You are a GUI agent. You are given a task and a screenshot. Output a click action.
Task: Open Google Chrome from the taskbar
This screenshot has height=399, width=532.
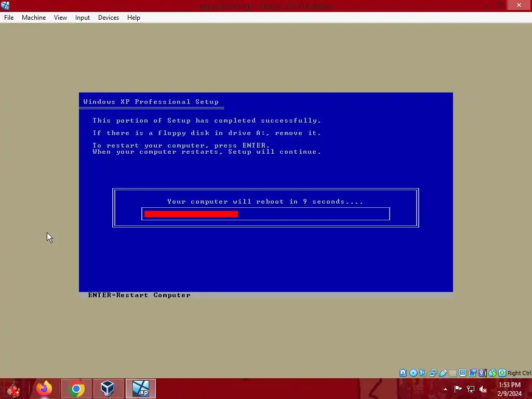(x=76, y=389)
